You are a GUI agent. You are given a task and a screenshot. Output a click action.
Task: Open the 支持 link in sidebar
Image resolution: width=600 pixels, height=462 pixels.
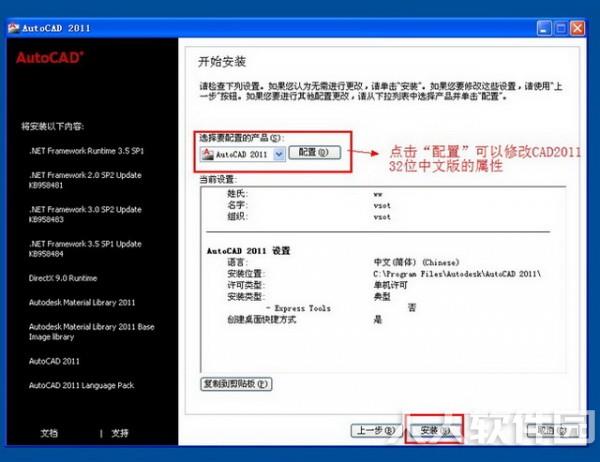click(120, 433)
